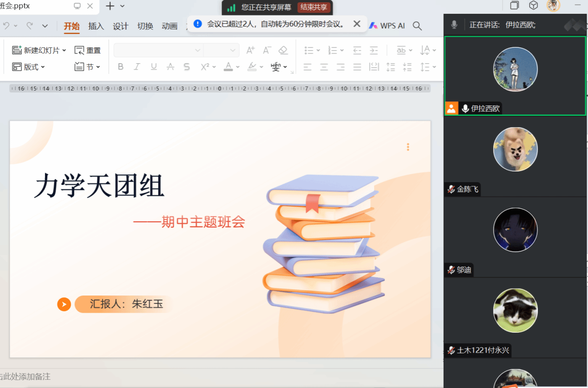Image resolution: width=588 pixels, height=388 pixels.
Task: Open the user account avatar in the title bar
Action: [553, 6]
